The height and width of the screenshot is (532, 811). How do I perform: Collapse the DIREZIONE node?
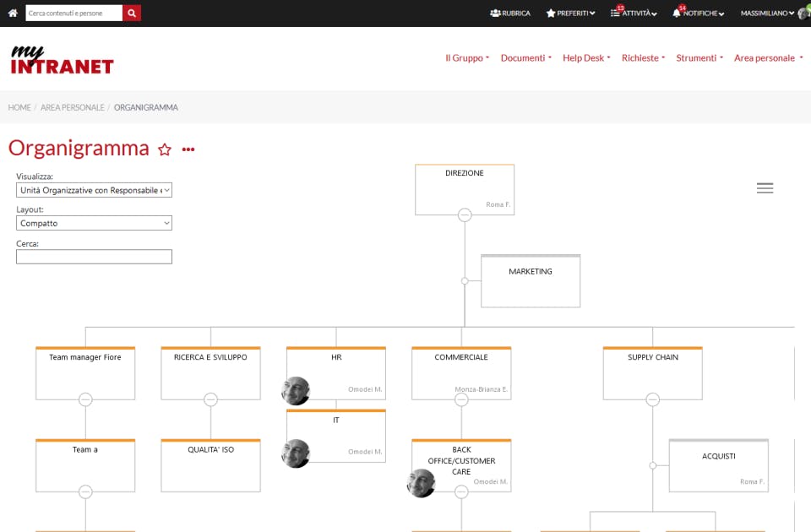[465, 215]
